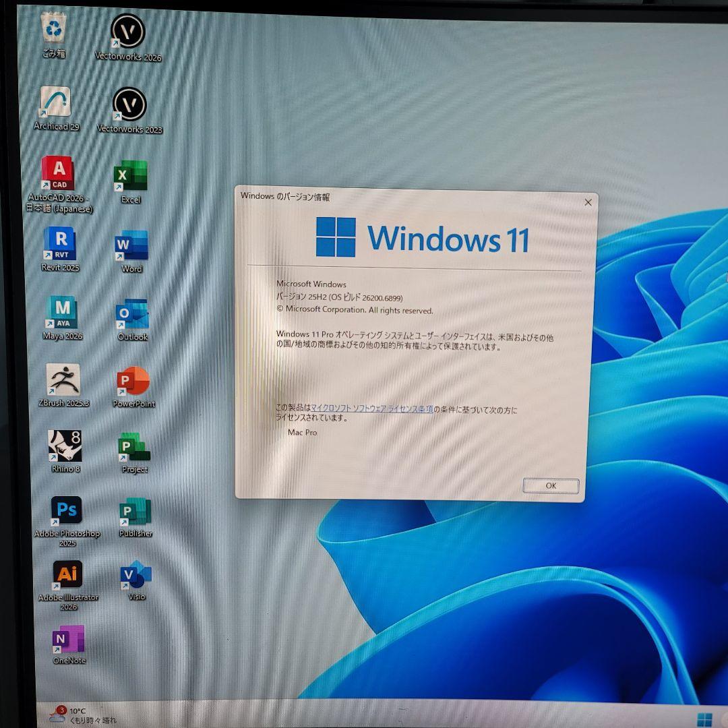Viewport: 728px width, 728px height.
Task: Click the ZBrush 2025.3 desktop shortcut
Action: [63, 380]
